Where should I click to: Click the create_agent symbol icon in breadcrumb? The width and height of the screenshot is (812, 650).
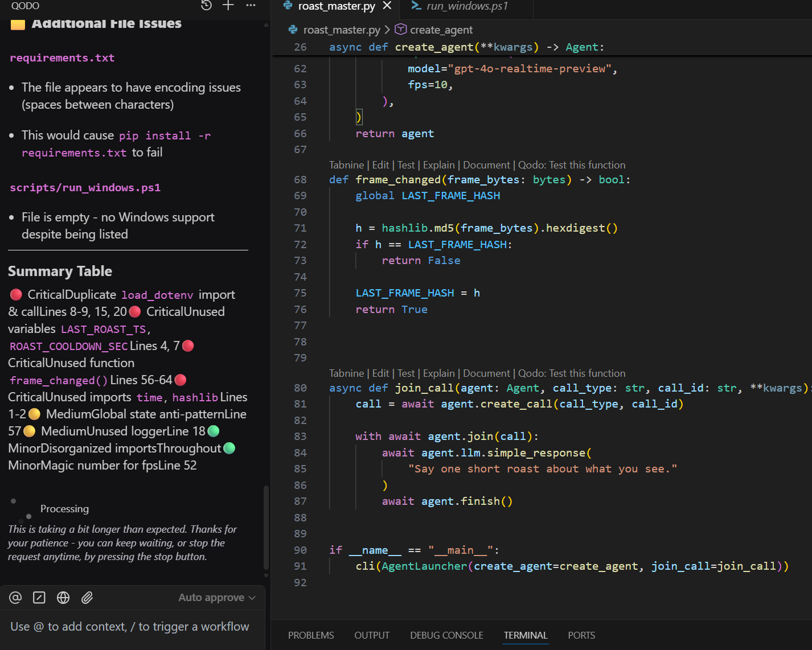401,29
